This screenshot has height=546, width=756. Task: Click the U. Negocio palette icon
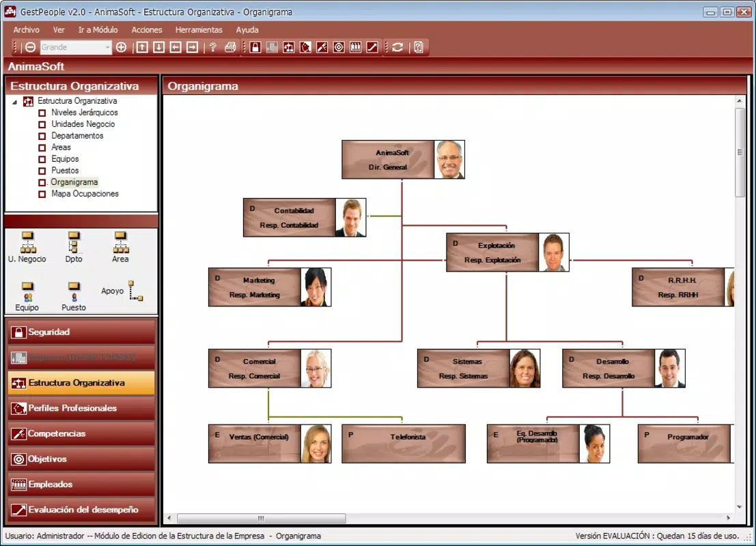[27, 242]
